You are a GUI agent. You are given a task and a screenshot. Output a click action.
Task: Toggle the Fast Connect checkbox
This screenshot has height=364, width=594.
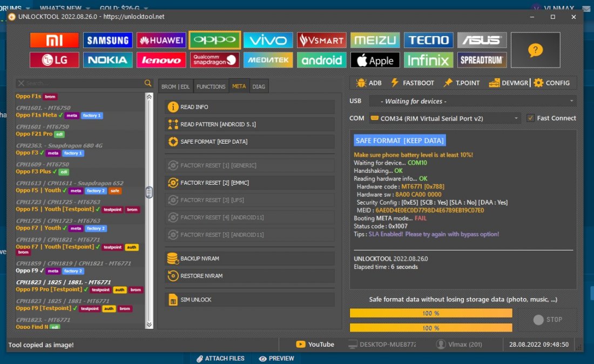point(531,118)
